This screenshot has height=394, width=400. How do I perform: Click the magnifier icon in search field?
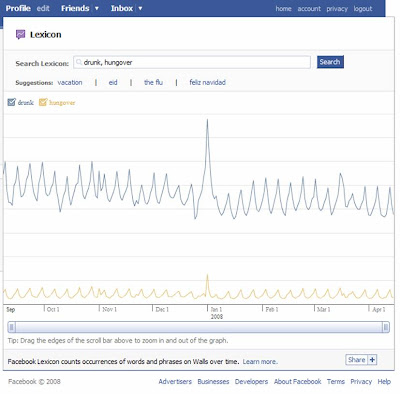79,62
